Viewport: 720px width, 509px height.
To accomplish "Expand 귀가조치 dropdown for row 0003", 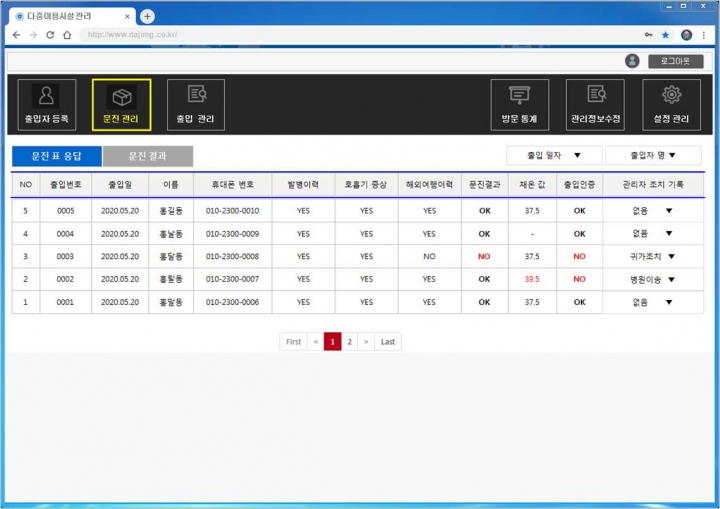I will (x=671, y=256).
